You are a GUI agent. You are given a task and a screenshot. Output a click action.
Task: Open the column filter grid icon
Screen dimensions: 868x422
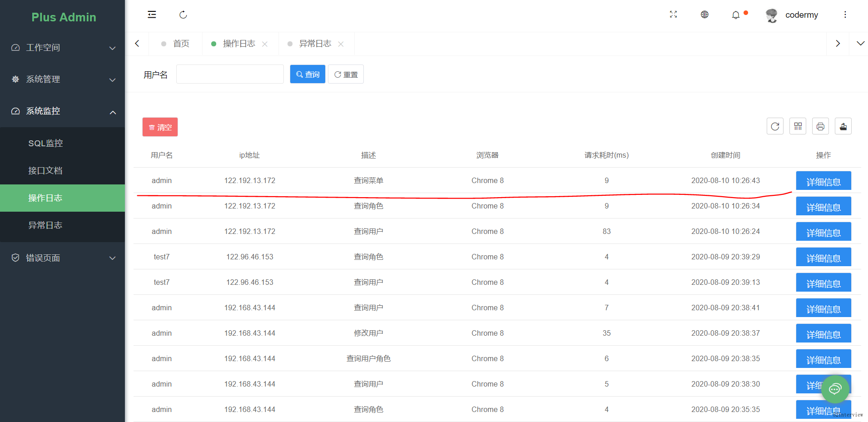(798, 126)
